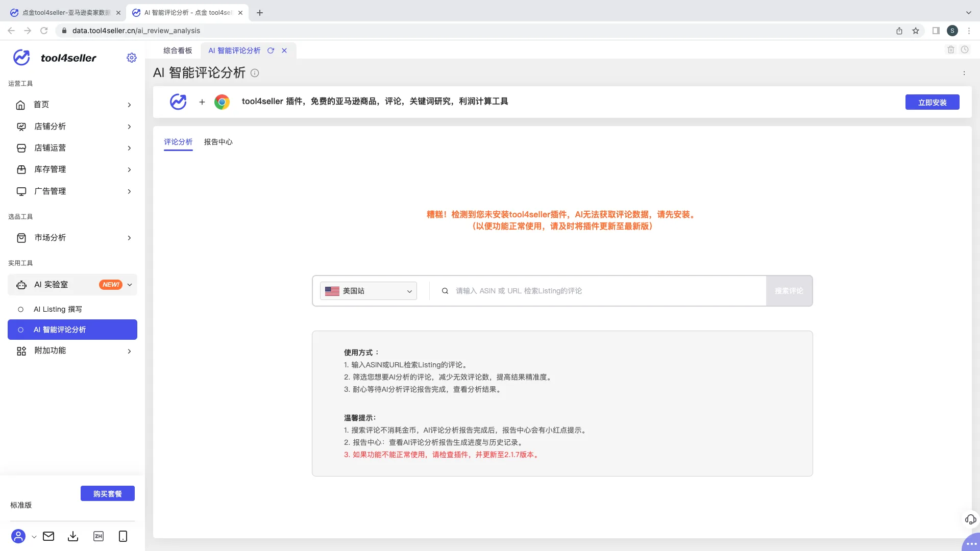Click 立即安装 install button
This screenshot has width=980, height=551.
pyautogui.click(x=933, y=102)
